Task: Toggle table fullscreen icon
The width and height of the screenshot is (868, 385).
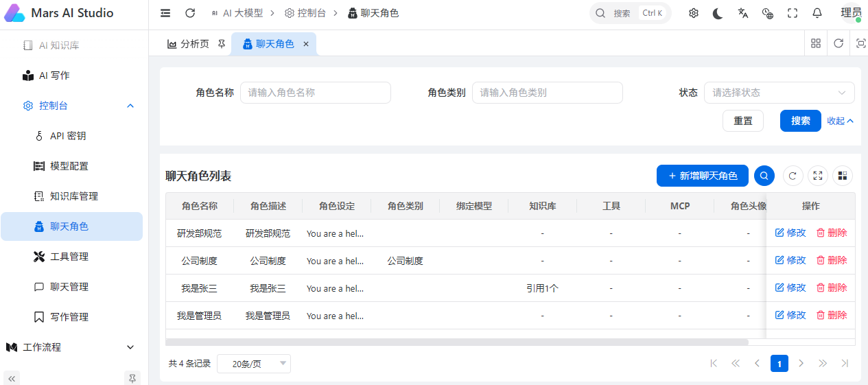Action: (x=818, y=176)
